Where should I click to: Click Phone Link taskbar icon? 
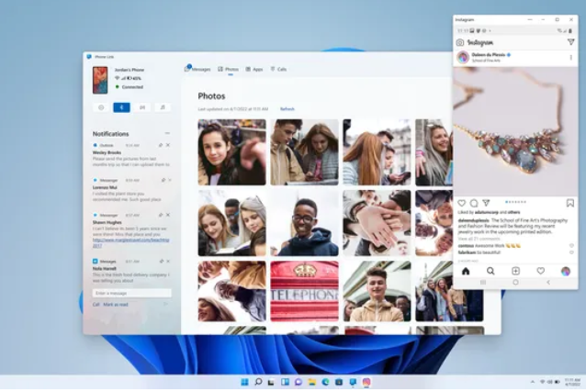[353, 382]
